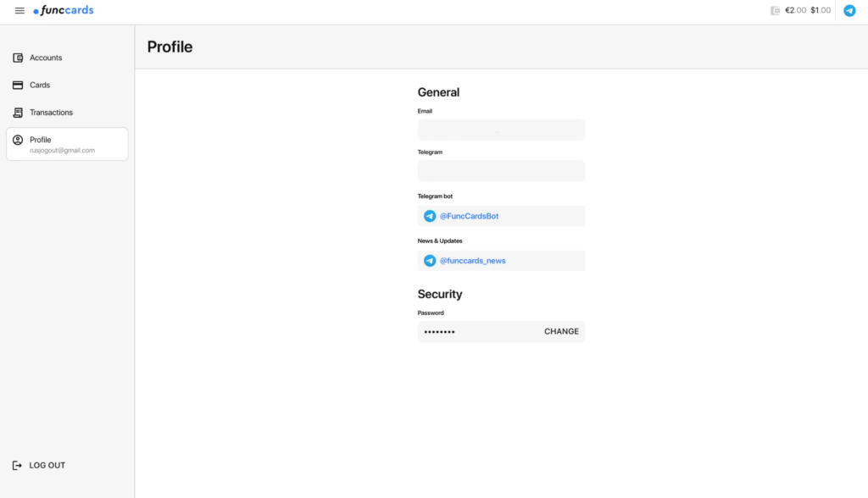Click the Transactions receipt icon
Viewport: 868px width, 498px height.
(18, 112)
